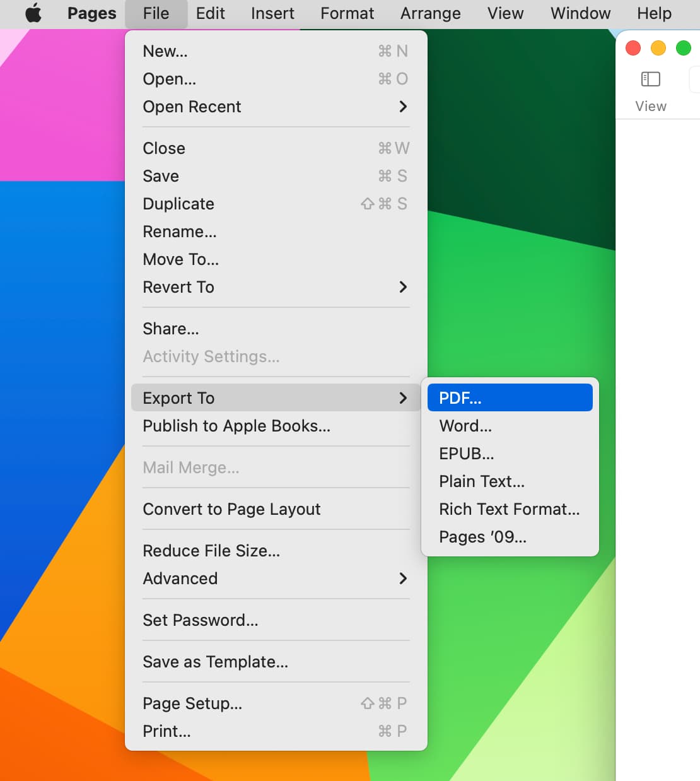
Task: Choose Print... from the File menu
Action: (276, 731)
